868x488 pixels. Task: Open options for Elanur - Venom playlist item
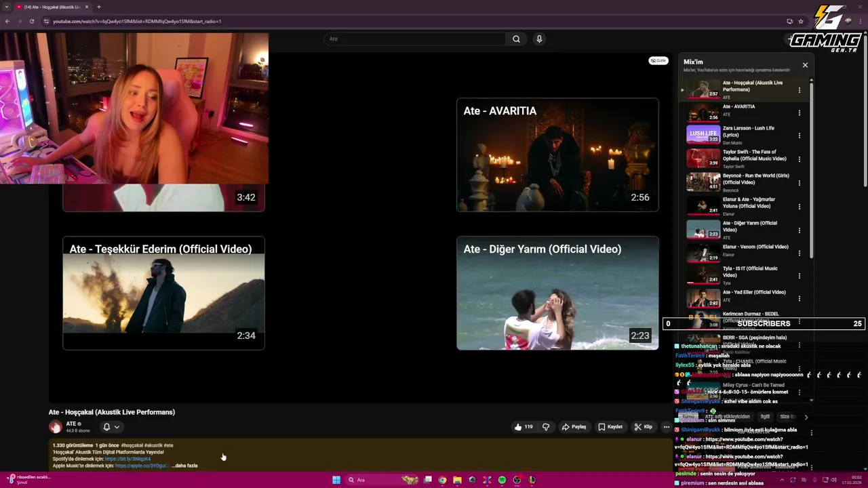pyautogui.click(x=799, y=253)
